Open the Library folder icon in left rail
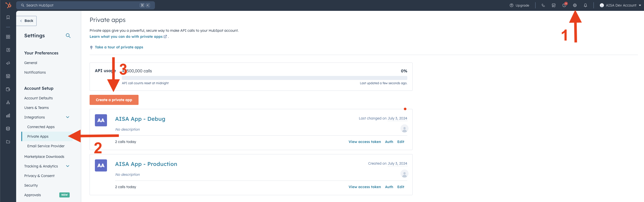Image resolution: width=644 pixels, height=202 pixels. click(8, 142)
